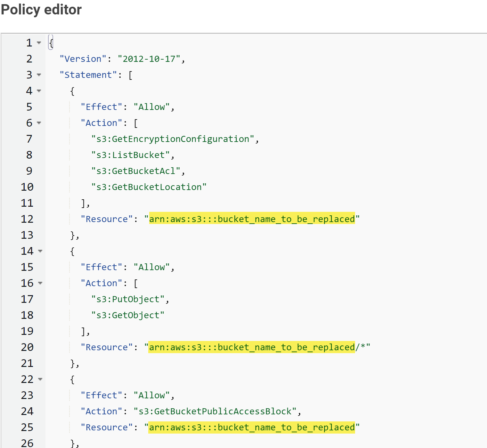This screenshot has height=448, width=487.
Task: Collapse the Action array on line 16
Action: click(40, 283)
